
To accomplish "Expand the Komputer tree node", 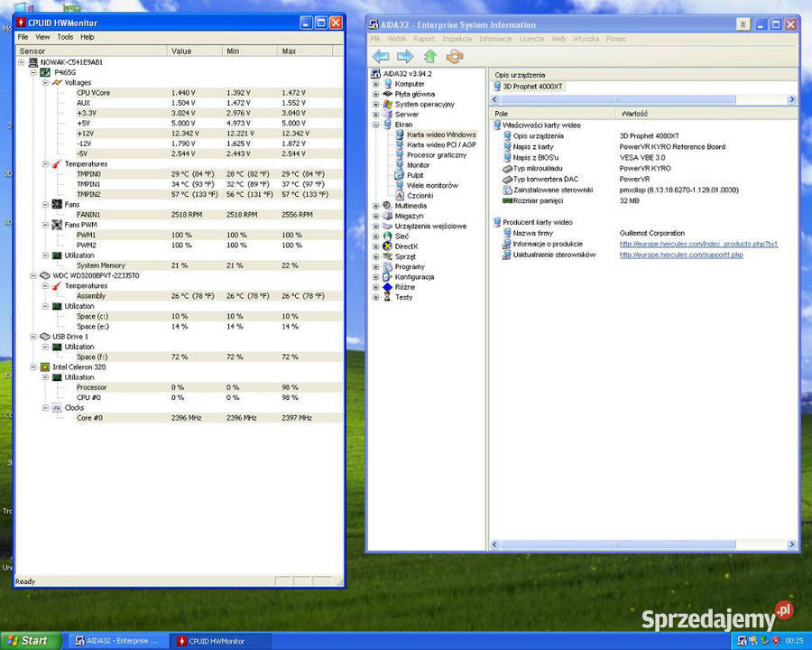I will pos(375,84).
